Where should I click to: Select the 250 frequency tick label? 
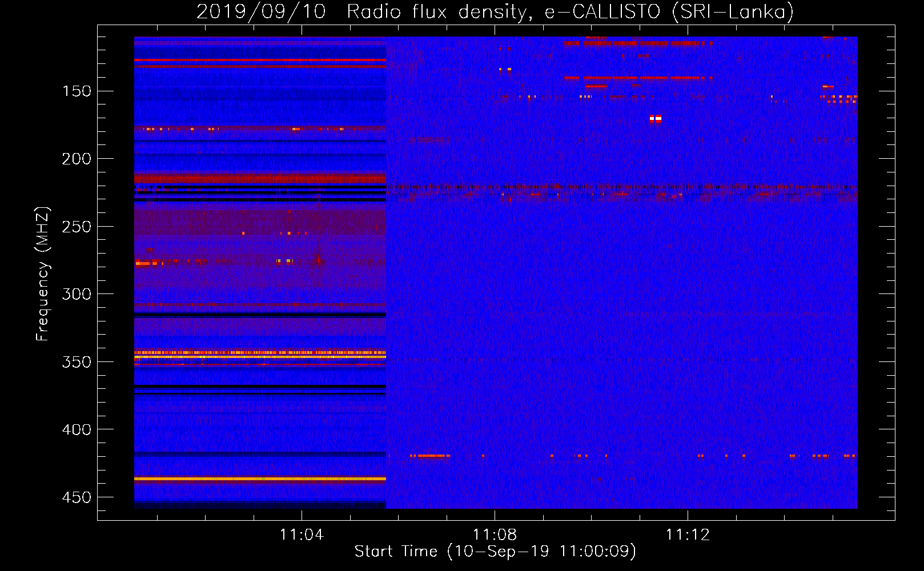[77, 227]
